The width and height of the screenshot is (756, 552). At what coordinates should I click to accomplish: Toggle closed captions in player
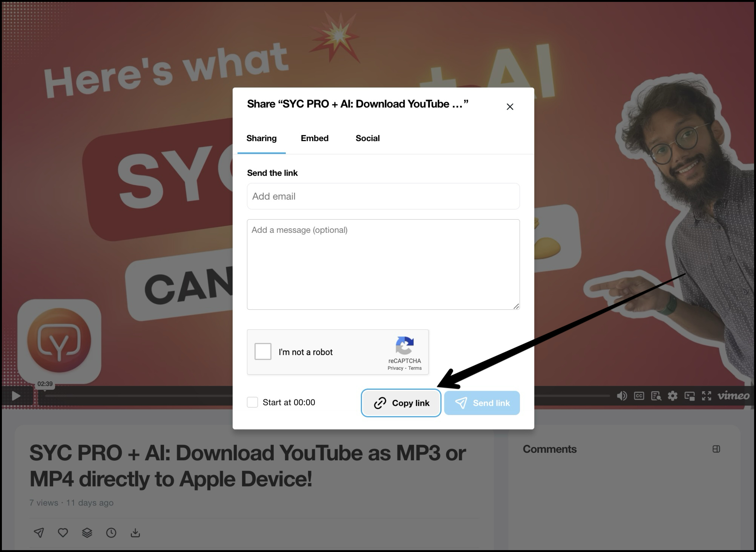coord(639,396)
